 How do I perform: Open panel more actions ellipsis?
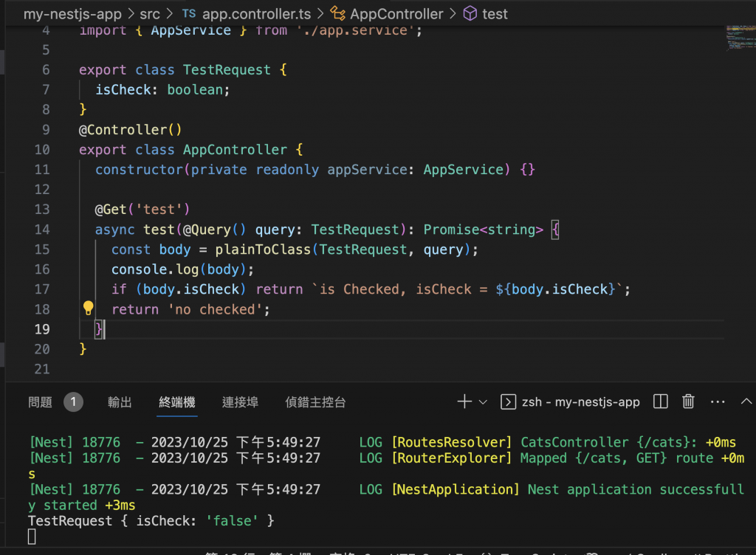718,401
